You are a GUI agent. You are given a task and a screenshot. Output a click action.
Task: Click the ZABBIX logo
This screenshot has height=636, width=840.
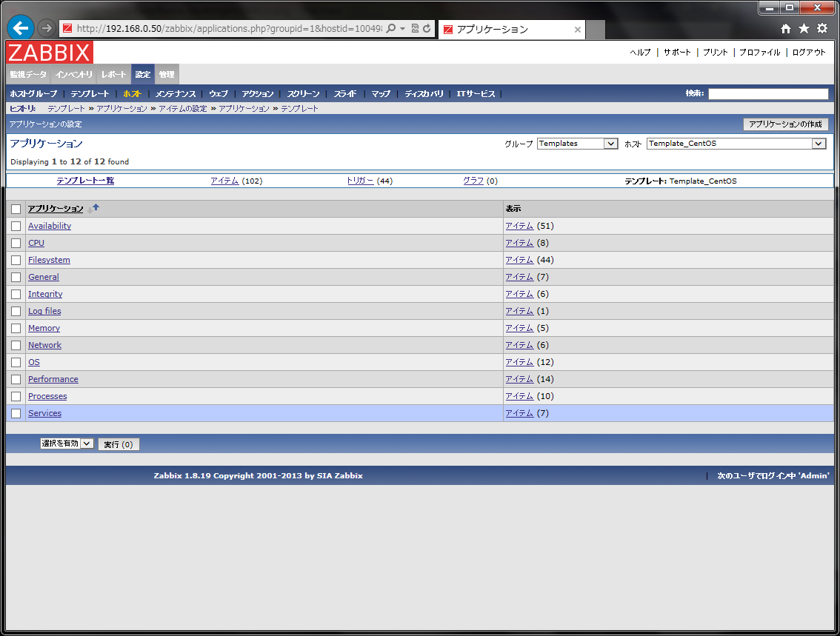[50, 53]
